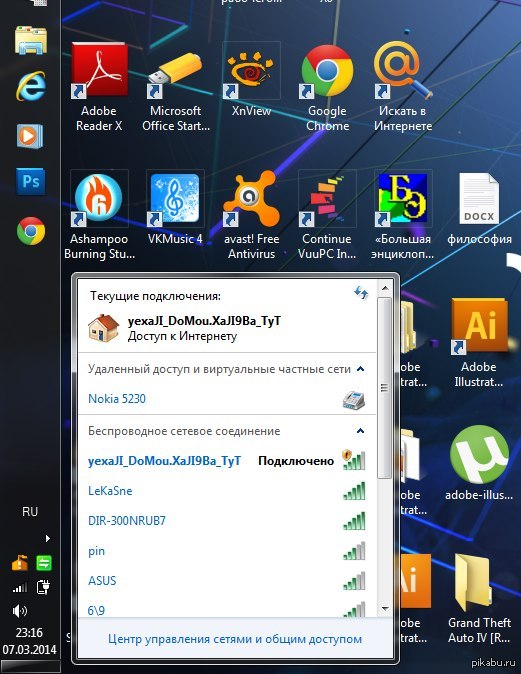This screenshot has width=521, height=674.
Task: Collapse Беспроводное сетевое соединение section
Action: pyautogui.click(x=361, y=431)
